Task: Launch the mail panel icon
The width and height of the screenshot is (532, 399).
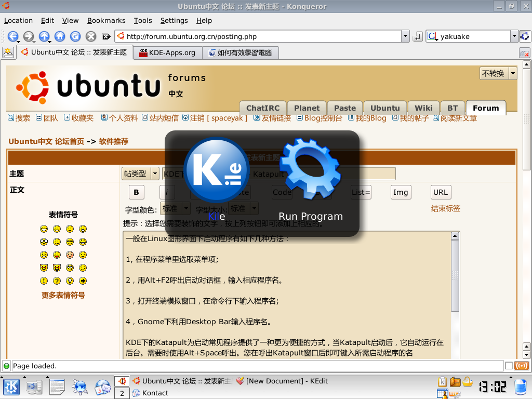Action: click(103, 387)
